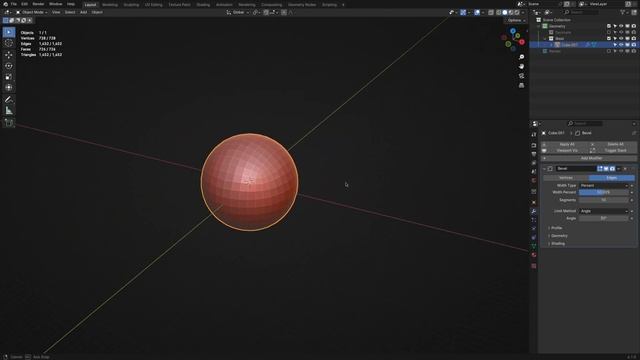Viewport: 640px width, 360px height.
Task: Open the Render properties tab icon
Action: coord(533,145)
